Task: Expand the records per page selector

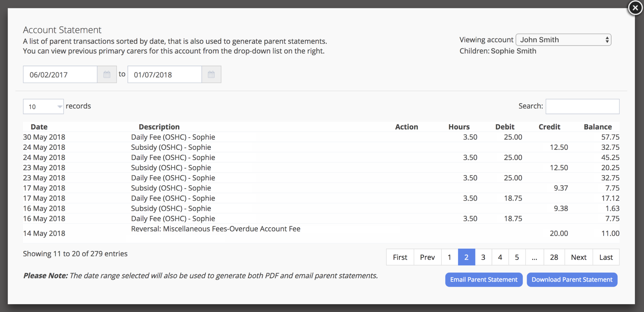Action: click(43, 107)
